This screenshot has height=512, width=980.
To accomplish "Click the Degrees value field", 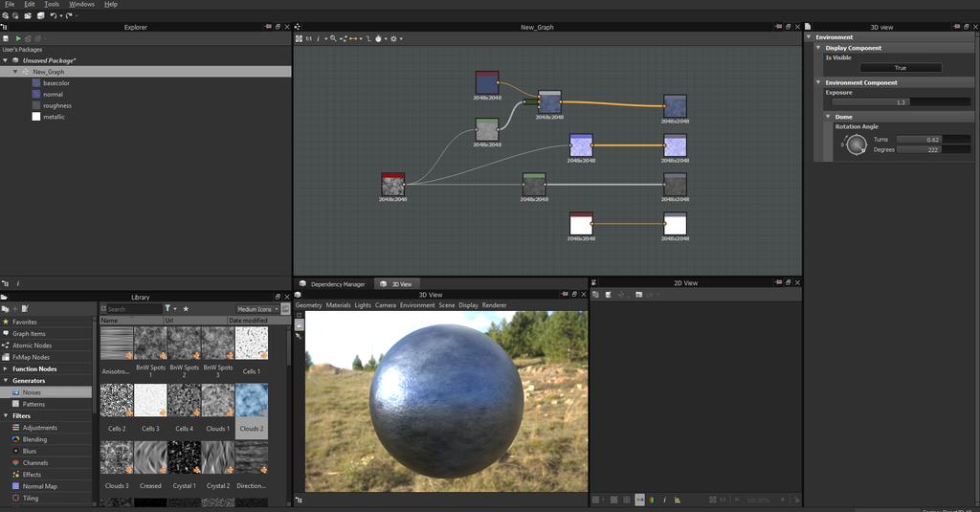I will pos(933,149).
